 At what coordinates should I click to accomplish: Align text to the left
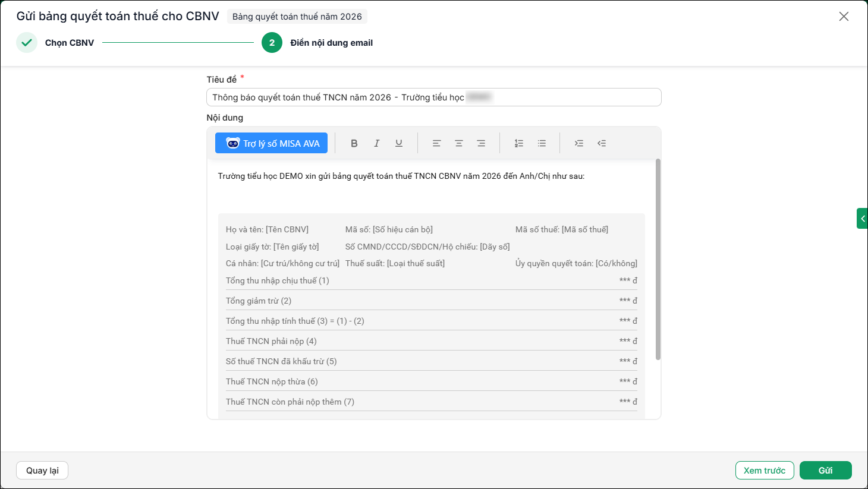pyautogui.click(x=436, y=143)
